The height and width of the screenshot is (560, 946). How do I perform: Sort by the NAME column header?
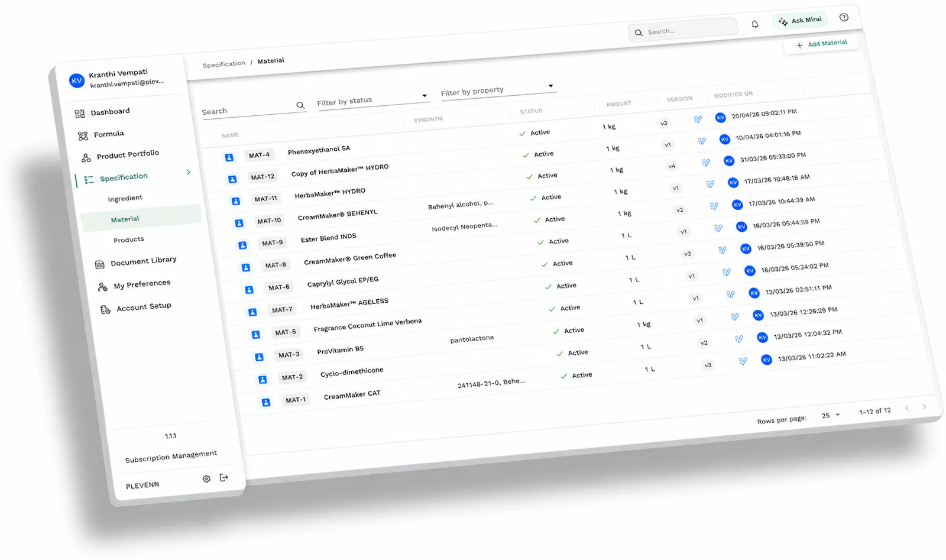click(x=230, y=135)
